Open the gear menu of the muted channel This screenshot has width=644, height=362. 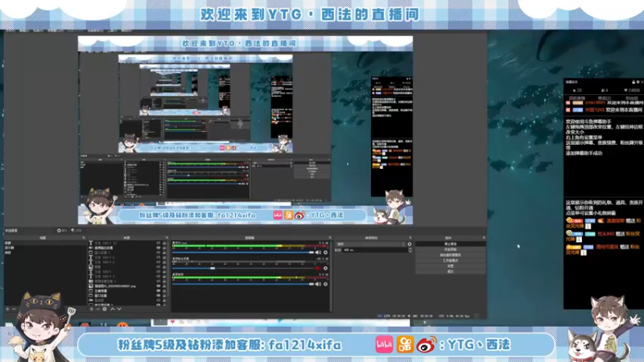pyautogui.click(x=326, y=269)
